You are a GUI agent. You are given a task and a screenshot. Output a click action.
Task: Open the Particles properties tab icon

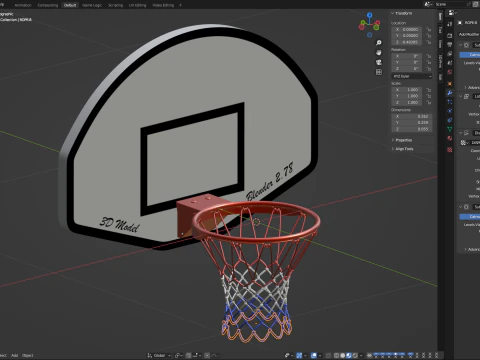click(x=450, y=102)
